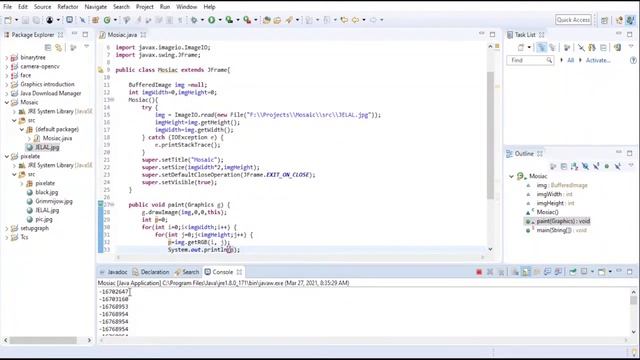Expand the camera-opencv project
The image size is (640, 360).
click(7, 67)
